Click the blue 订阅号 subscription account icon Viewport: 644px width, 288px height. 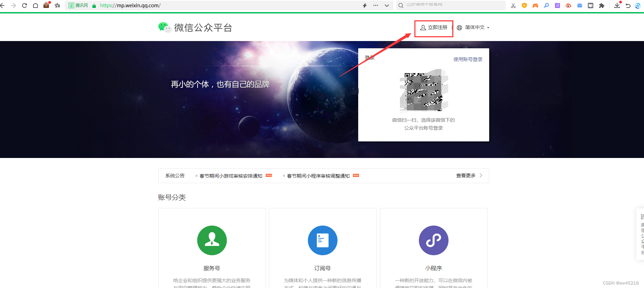coord(323,240)
